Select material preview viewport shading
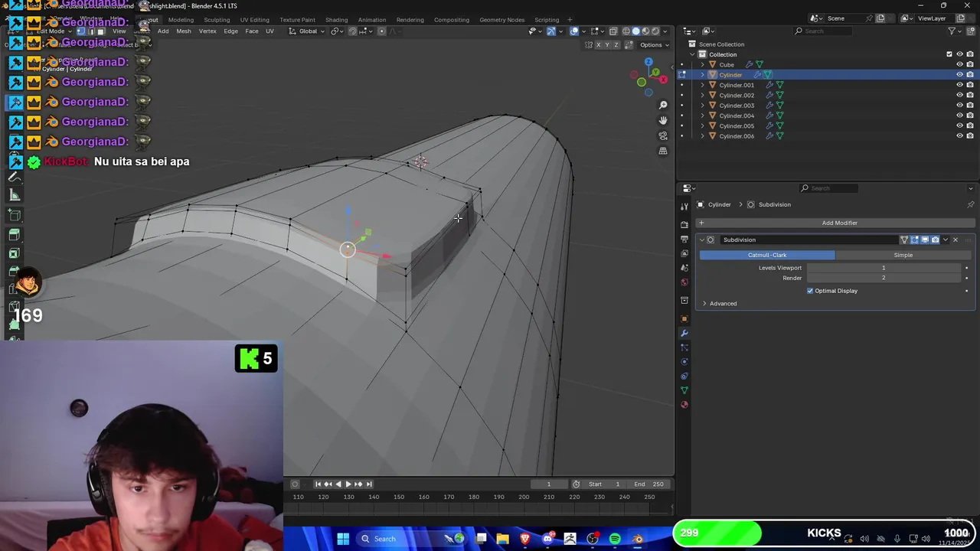 point(645,31)
